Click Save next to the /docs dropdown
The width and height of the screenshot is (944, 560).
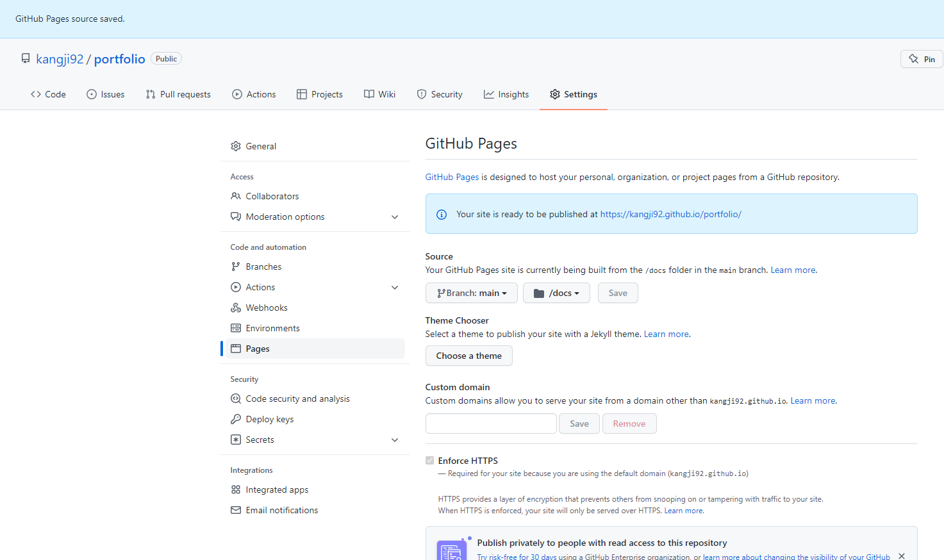click(618, 293)
